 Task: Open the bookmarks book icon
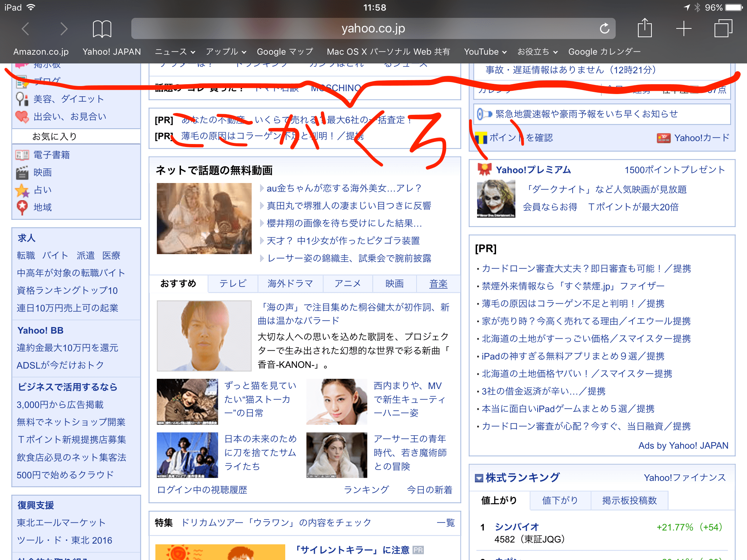102,29
